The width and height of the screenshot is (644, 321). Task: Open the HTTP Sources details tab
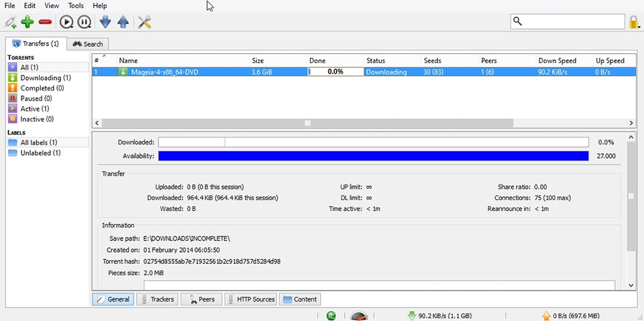251,300
